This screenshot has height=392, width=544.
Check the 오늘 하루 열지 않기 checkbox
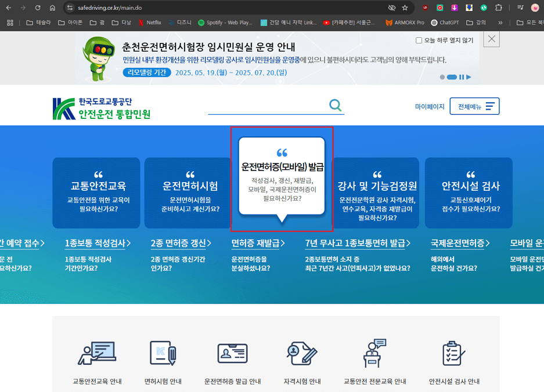(x=418, y=39)
